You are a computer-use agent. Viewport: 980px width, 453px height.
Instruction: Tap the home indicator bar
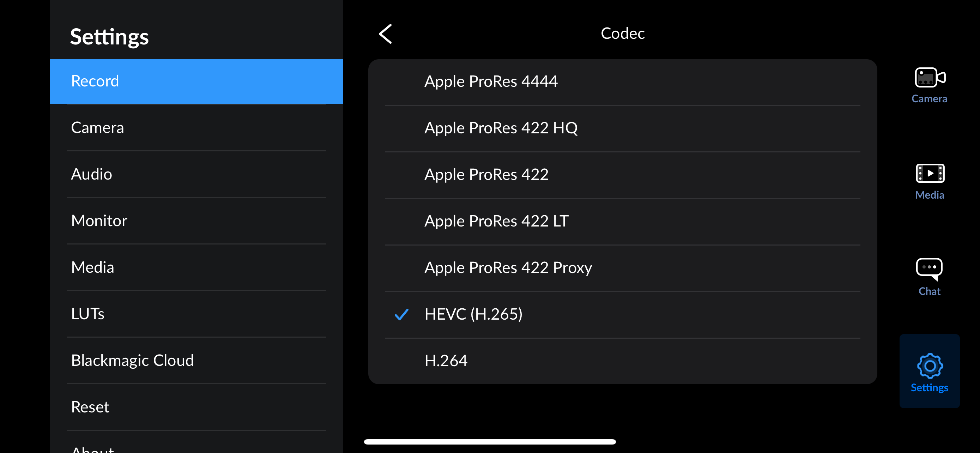click(490, 442)
